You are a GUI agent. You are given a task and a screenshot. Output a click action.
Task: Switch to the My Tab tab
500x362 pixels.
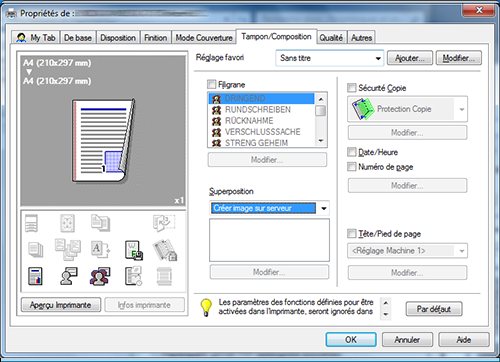pyautogui.click(x=36, y=38)
